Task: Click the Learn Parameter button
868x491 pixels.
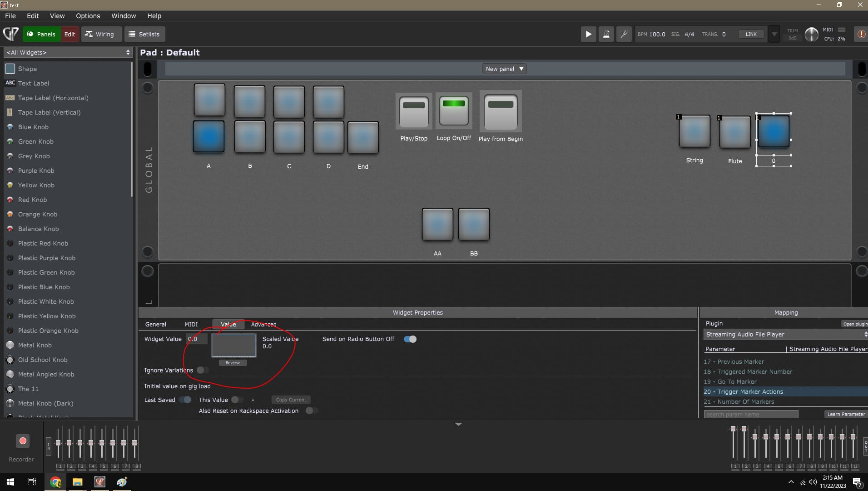Action: pos(845,414)
